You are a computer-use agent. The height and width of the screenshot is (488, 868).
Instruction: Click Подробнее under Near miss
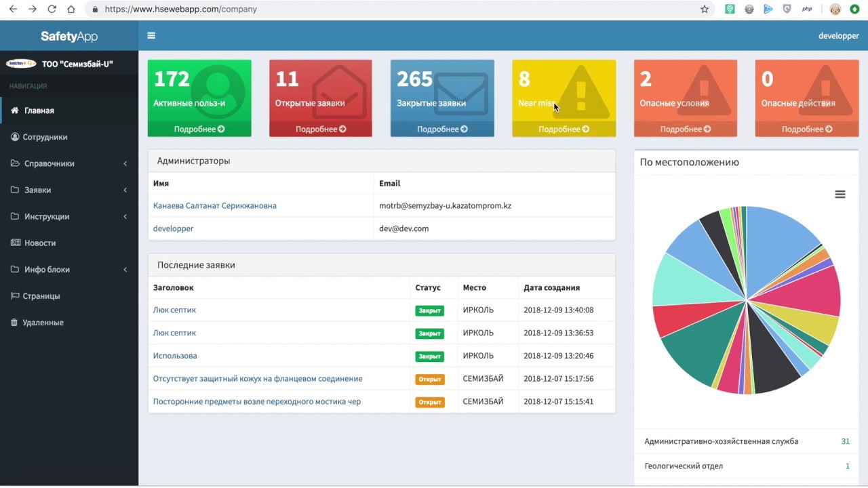coord(564,129)
